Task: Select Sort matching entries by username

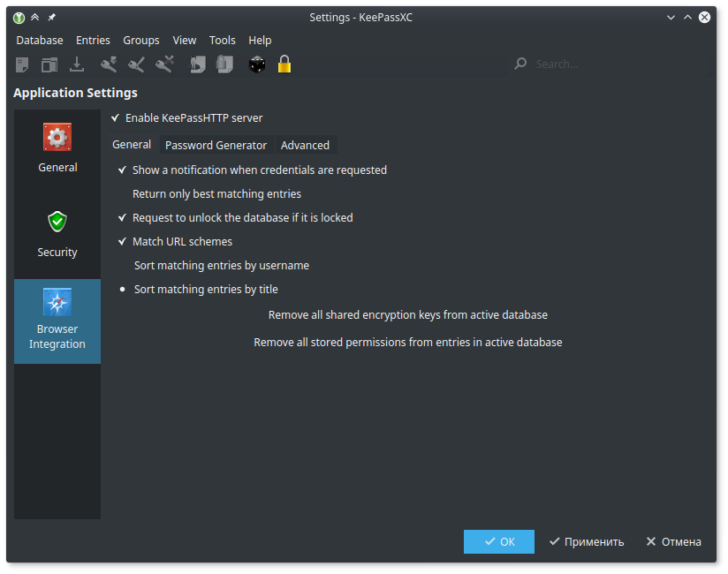Action: [123, 265]
